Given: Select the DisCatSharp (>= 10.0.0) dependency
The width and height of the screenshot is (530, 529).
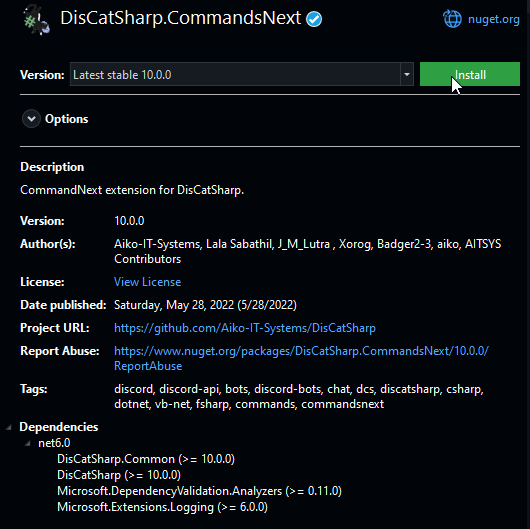Looking at the screenshot, I should tap(119, 475).
